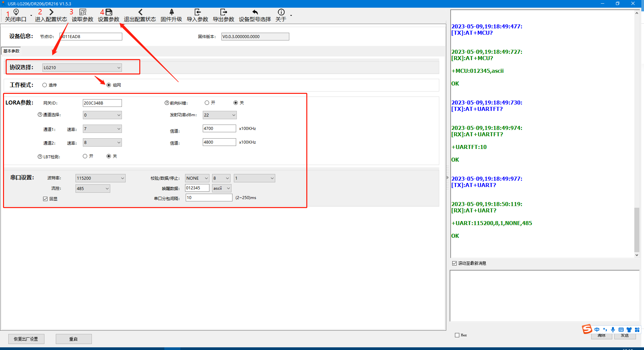Viewport: 644px width, 350px height.
Task: Expand the 发射功率dBm dropdown
Action: [219, 115]
